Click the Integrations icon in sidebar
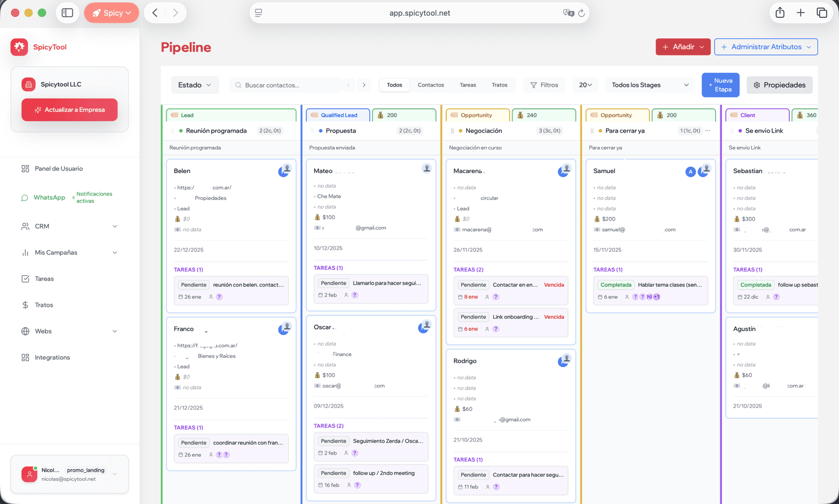Viewport: 839px width, 504px height. 25,358
